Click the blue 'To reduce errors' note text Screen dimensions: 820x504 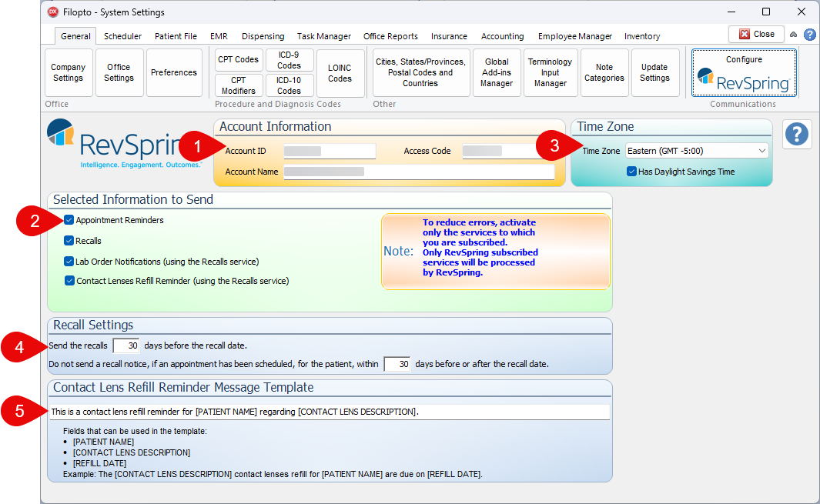pos(480,247)
